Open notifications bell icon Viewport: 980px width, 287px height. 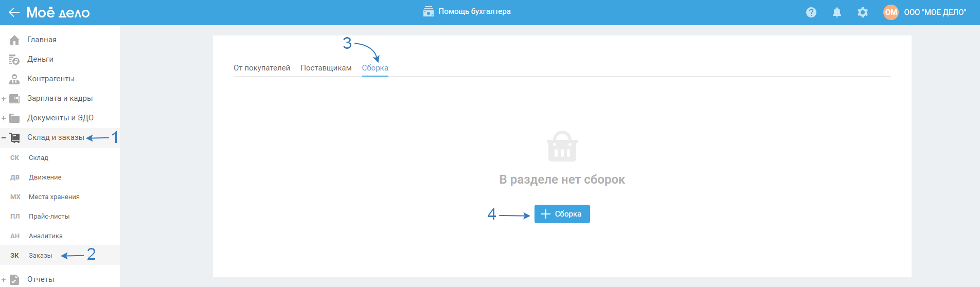[837, 12]
